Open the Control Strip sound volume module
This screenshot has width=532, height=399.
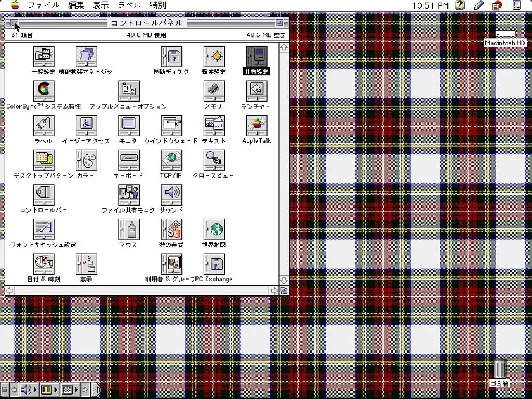point(29,390)
